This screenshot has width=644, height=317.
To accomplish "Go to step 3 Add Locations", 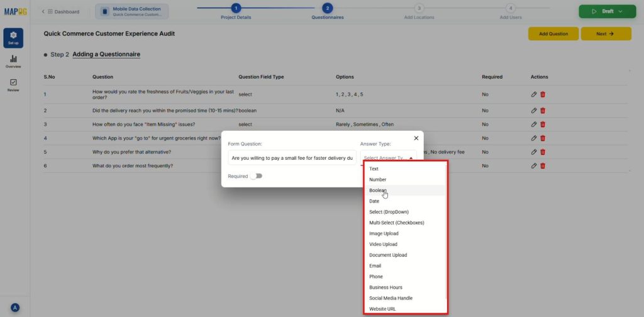I will (418, 11).
